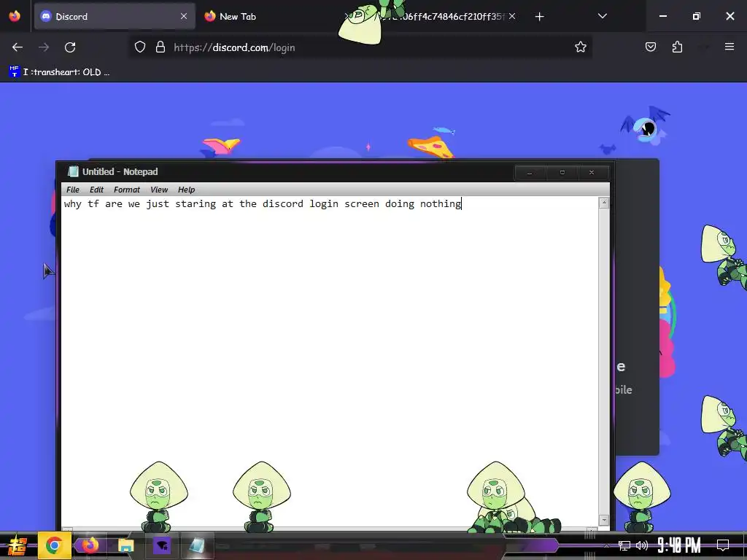Go back in Firefox history
The height and width of the screenshot is (560, 747).
point(18,47)
